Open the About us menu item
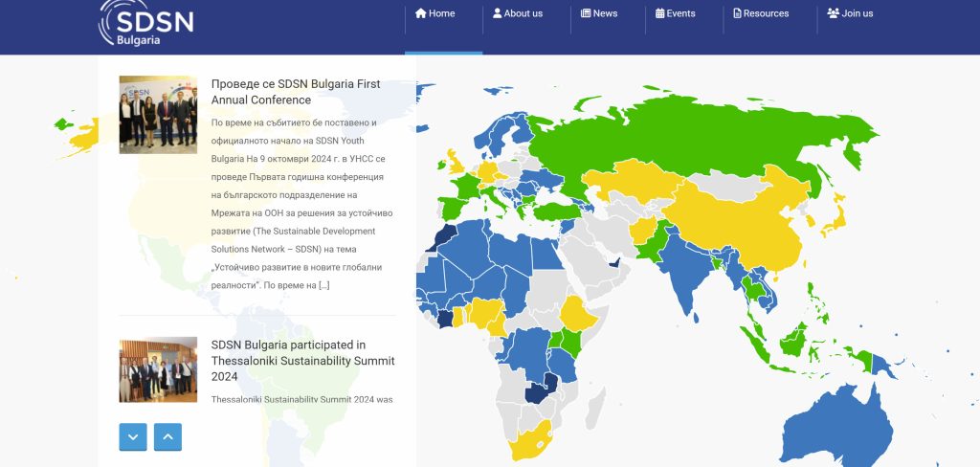This screenshot has width=980, height=467. tap(518, 13)
